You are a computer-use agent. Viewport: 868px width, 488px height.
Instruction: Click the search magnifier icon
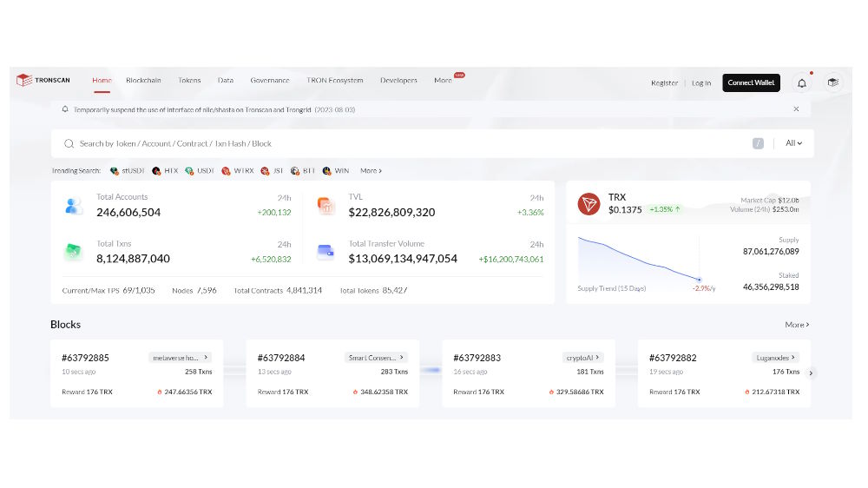69,144
